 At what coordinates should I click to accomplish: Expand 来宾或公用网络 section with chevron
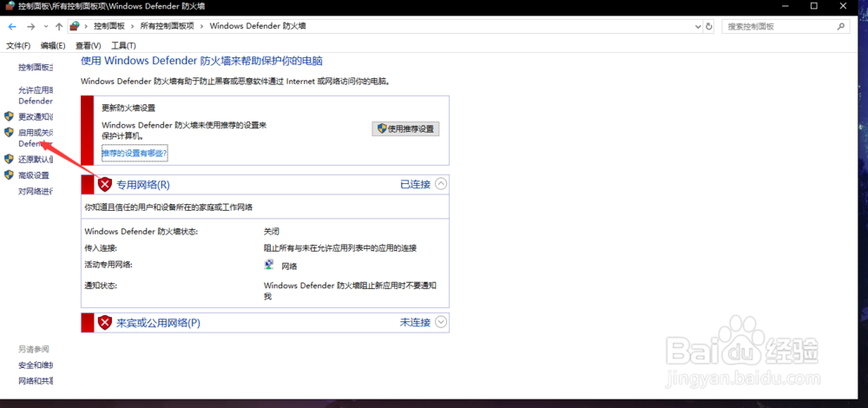click(441, 322)
